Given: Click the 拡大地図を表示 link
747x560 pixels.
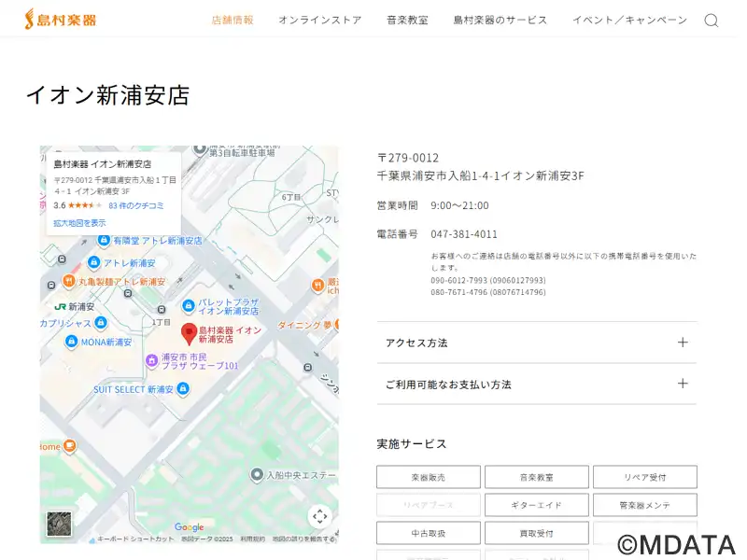Looking at the screenshot, I should point(79,223).
